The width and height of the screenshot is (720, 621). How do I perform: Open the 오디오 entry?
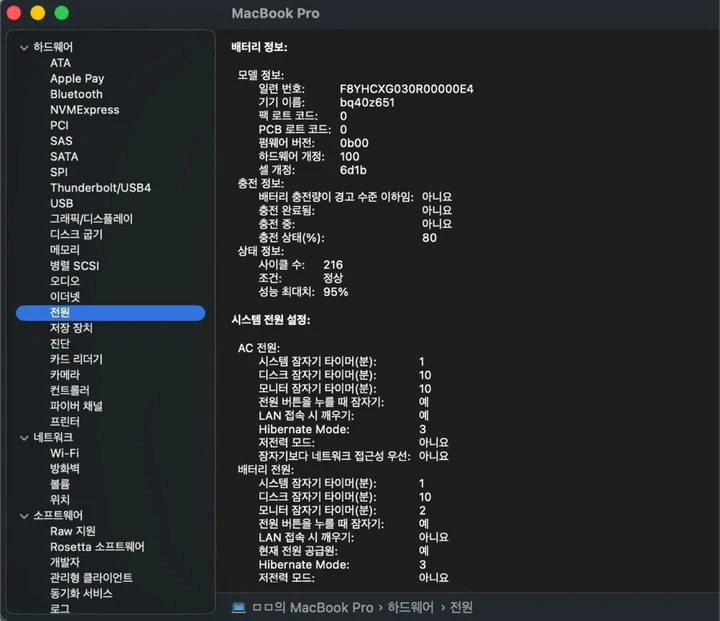pyautogui.click(x=65, y=281)
